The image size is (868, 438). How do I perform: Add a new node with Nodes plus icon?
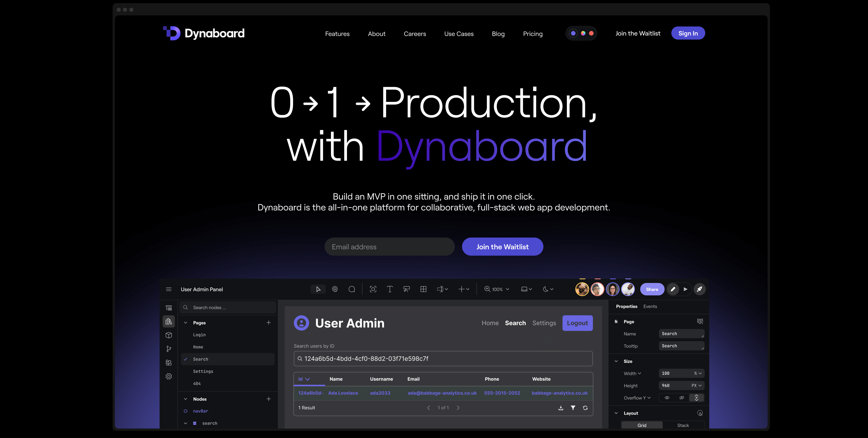point(269,399)
